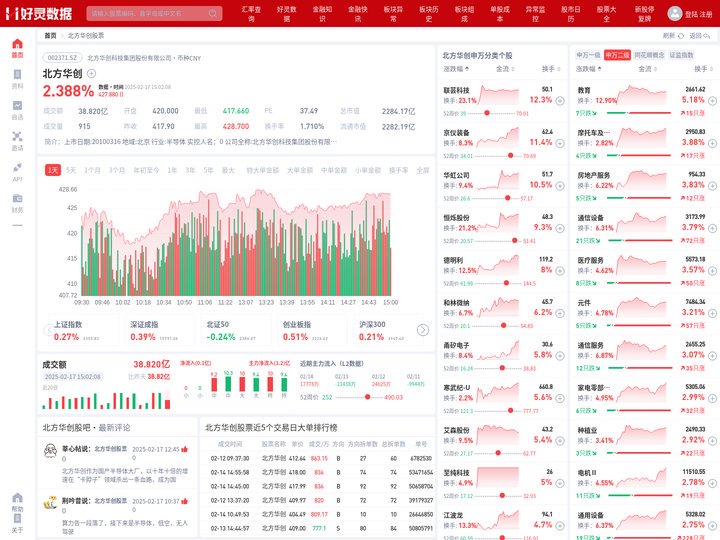Add 通信设备 sector with plus icon
The image size is (720, 540).
click(712, 228)
